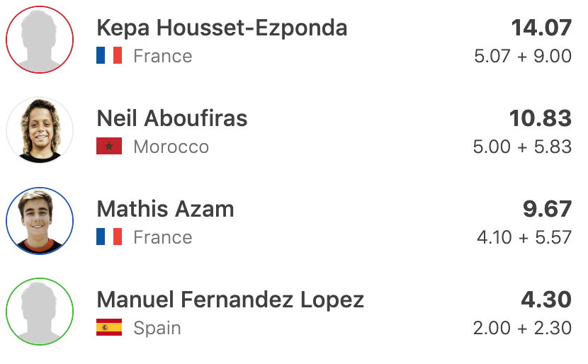Click Manuel Fernandez Lopez's placeholder avatar
The image size is (588, 364).
[40, 312]
